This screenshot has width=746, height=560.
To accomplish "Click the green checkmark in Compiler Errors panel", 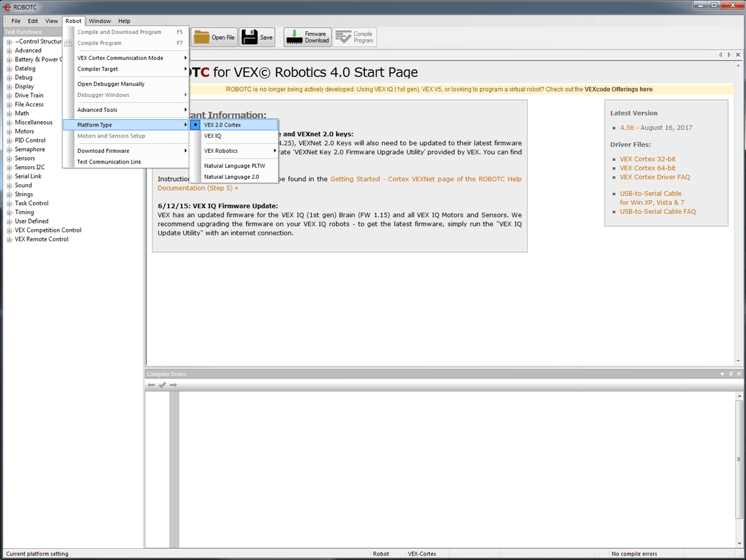I will [x=162, y=385].
